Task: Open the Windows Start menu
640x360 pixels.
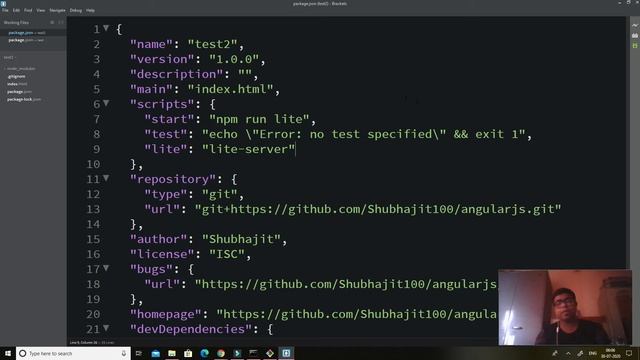Action: click(8, 353)
